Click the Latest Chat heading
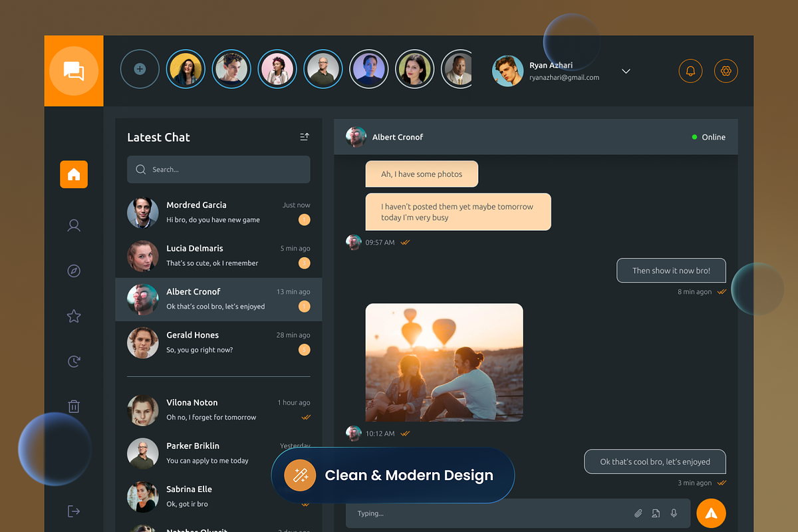The image size is (798, 532). pos(158,138)
